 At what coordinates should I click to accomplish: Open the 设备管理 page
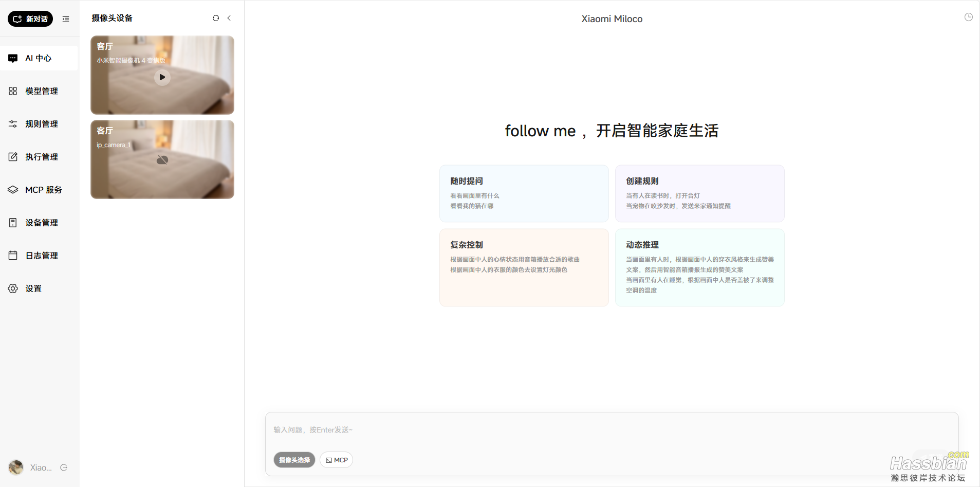42,223
